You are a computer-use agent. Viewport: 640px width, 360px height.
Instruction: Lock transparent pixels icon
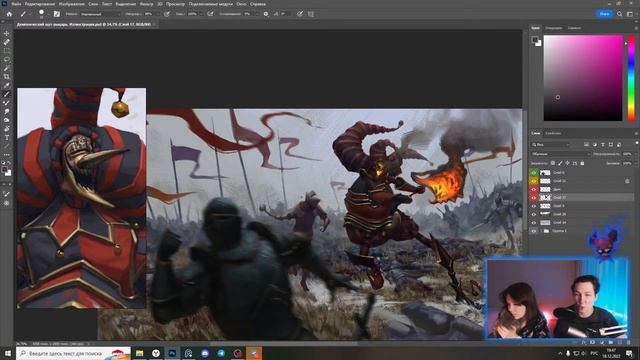pos(553,163)
